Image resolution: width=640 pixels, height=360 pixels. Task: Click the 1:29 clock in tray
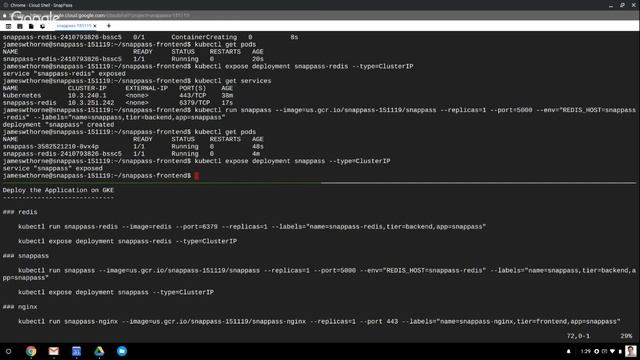585,351
